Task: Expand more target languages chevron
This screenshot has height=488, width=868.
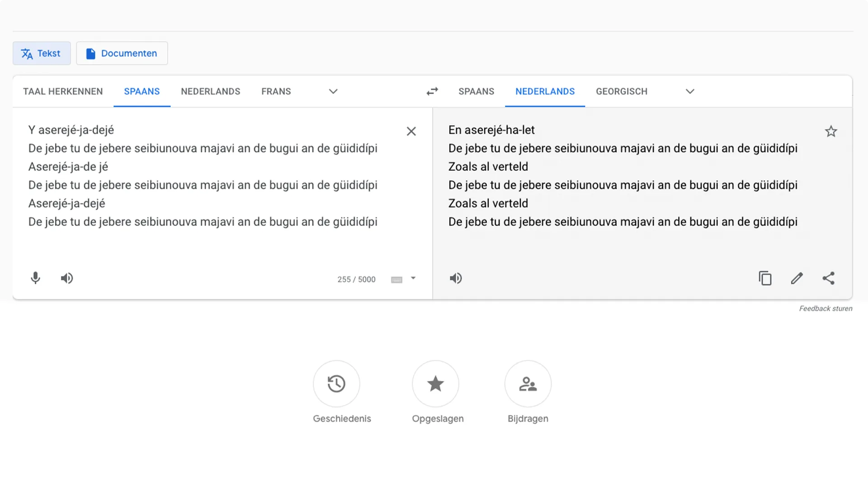Action: point(690,91)
